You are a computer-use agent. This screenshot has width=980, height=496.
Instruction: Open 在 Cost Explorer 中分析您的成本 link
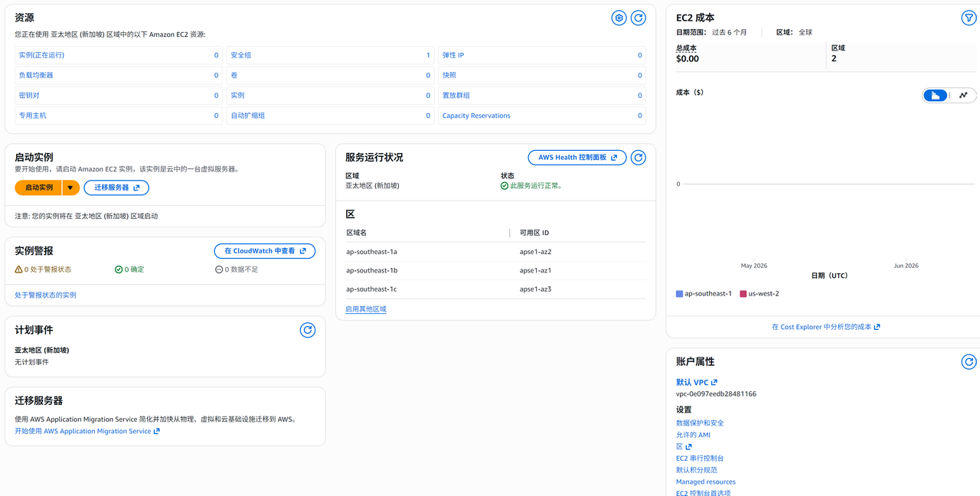click(826, 327)
